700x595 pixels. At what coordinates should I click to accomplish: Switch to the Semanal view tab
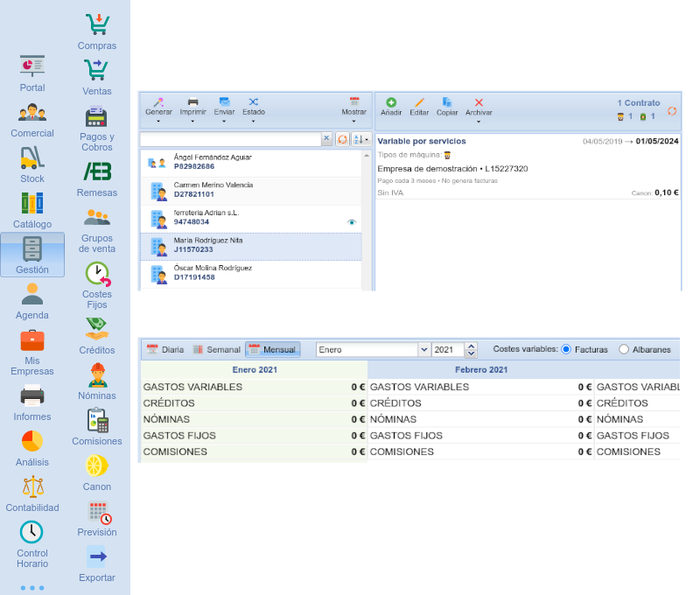216,349
